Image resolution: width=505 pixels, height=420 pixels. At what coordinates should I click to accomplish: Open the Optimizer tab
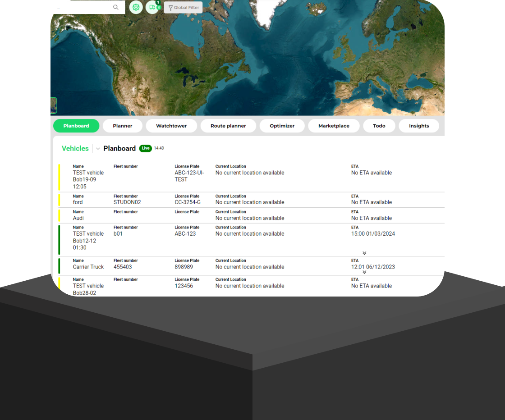282,126
